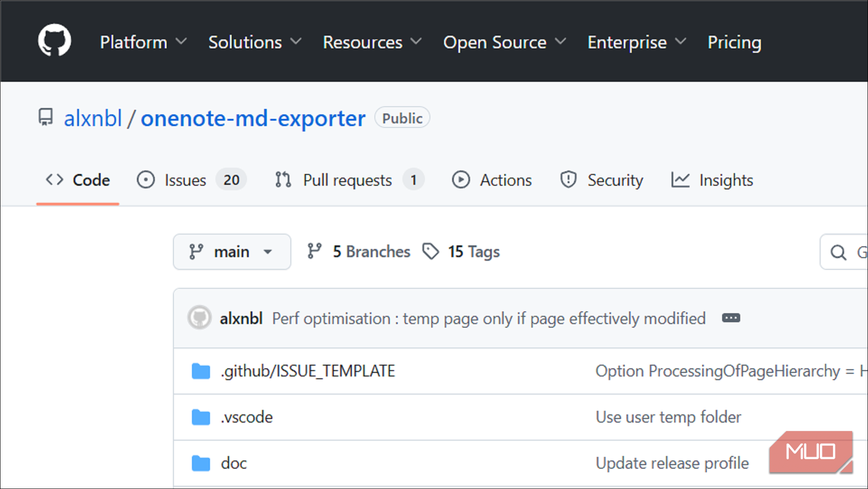Click the search magnifier icon

click(x=838, y=252)
